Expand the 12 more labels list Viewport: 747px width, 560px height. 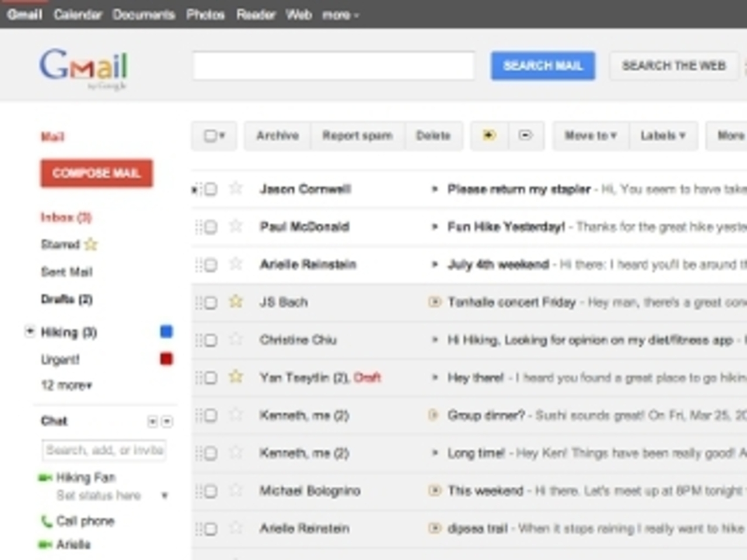click(x=67, y=385)
